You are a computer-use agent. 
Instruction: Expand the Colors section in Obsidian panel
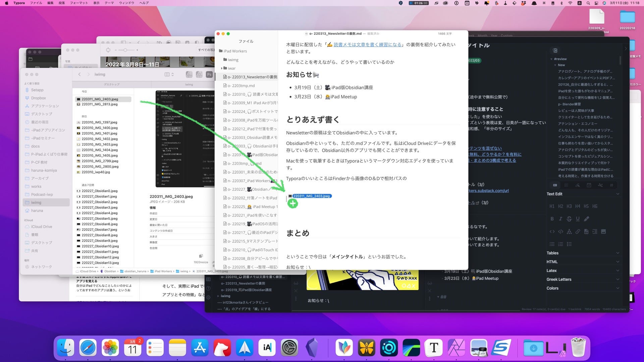coord(618,288)
